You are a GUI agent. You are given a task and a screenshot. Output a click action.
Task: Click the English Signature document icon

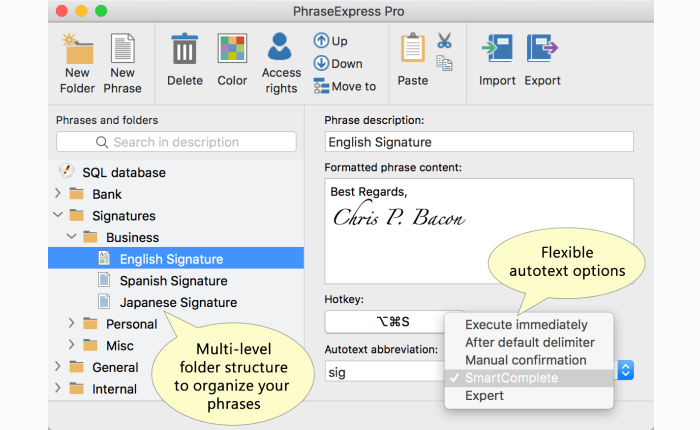coord(104,258)
